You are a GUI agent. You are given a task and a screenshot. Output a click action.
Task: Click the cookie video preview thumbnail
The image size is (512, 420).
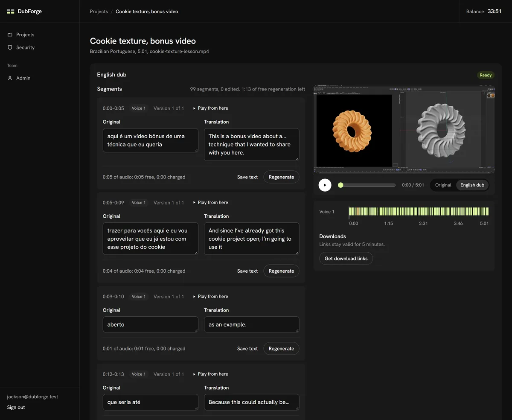404,130
